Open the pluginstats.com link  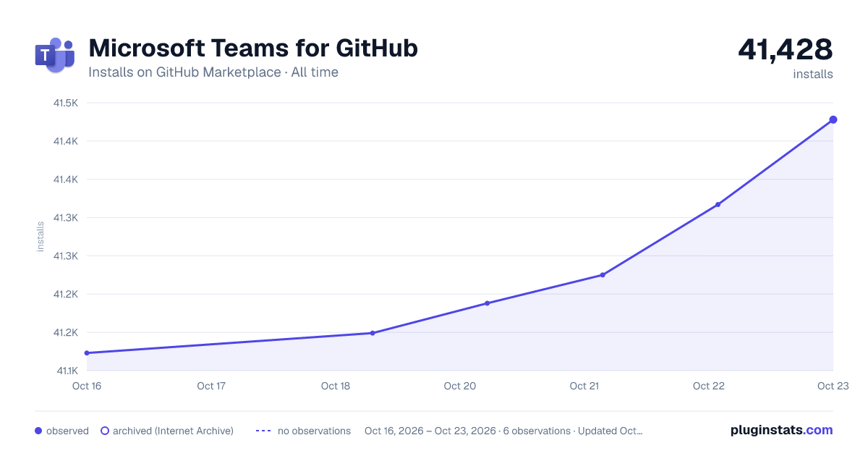point(781,430)
